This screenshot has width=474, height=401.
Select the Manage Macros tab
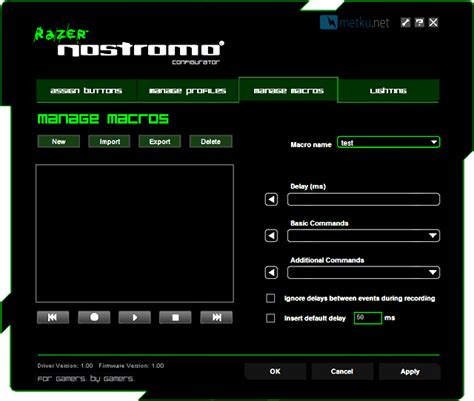pos(289,91)
